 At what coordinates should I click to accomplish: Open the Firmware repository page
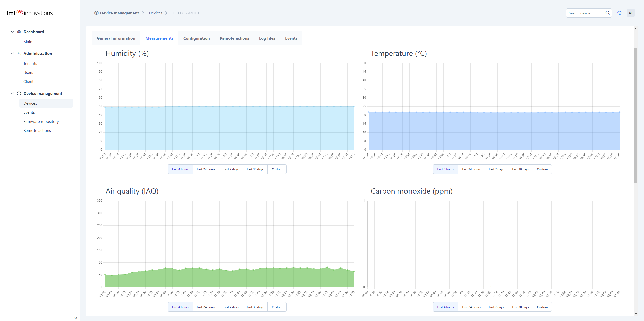click(41, 121)
